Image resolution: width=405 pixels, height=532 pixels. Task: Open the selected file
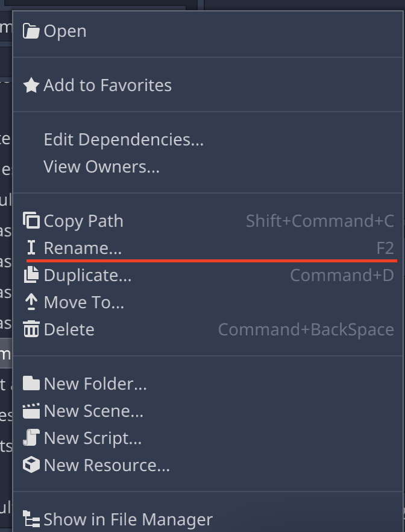[66, 30]
